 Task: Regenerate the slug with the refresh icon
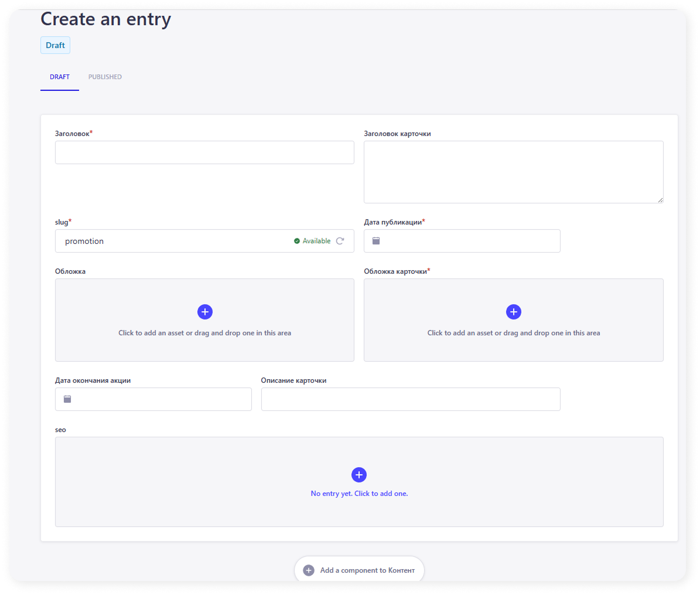(x=340, y=241)
